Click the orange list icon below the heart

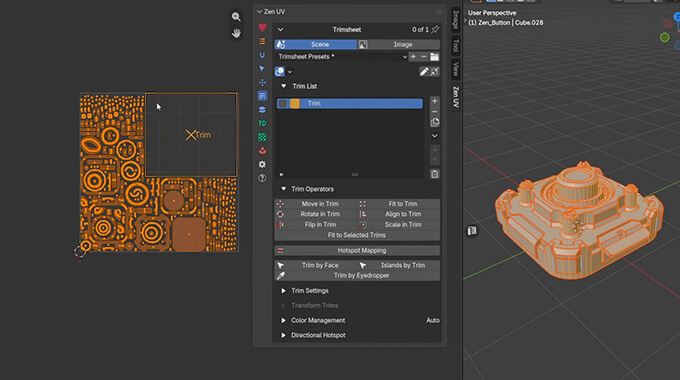point(262,41)
